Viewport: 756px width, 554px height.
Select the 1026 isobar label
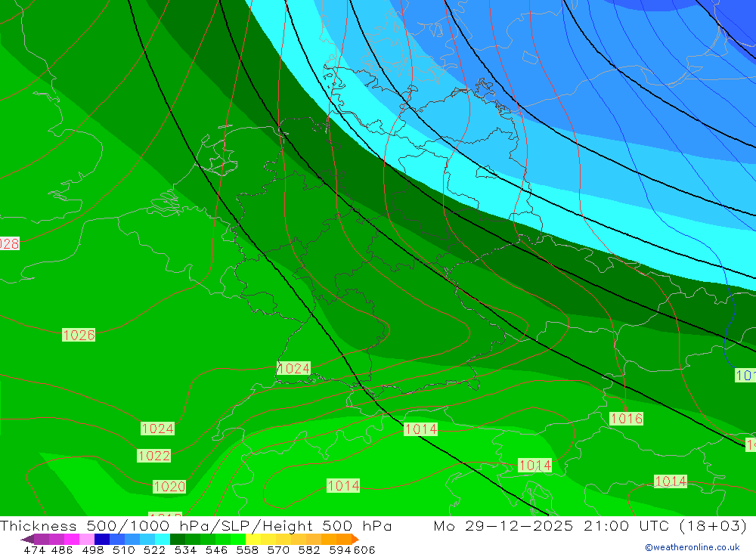[x=79, y=335]
